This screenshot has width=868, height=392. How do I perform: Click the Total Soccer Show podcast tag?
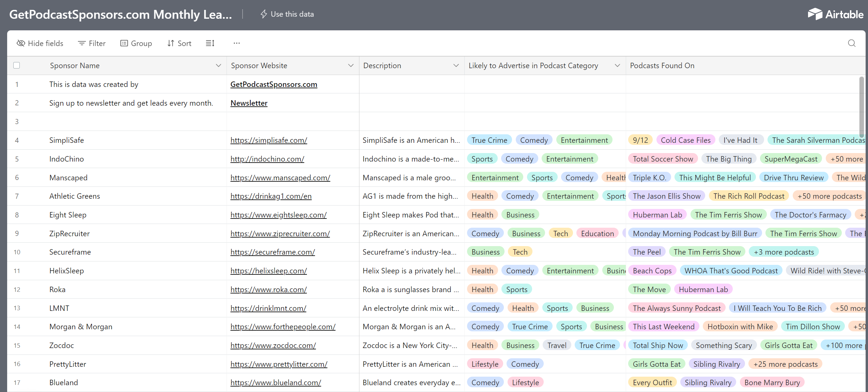pyautogui.click(x=663, y=159)
